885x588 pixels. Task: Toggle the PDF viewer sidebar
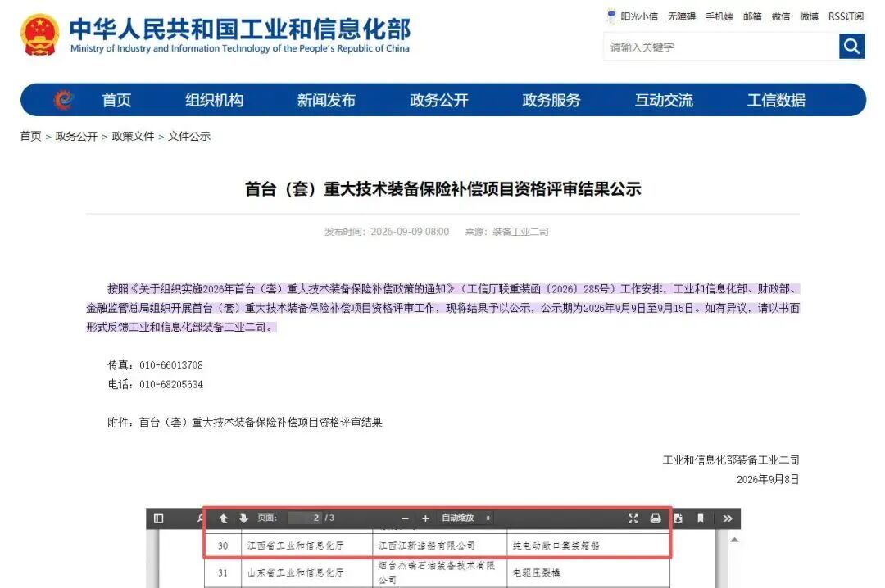(159, 518)
